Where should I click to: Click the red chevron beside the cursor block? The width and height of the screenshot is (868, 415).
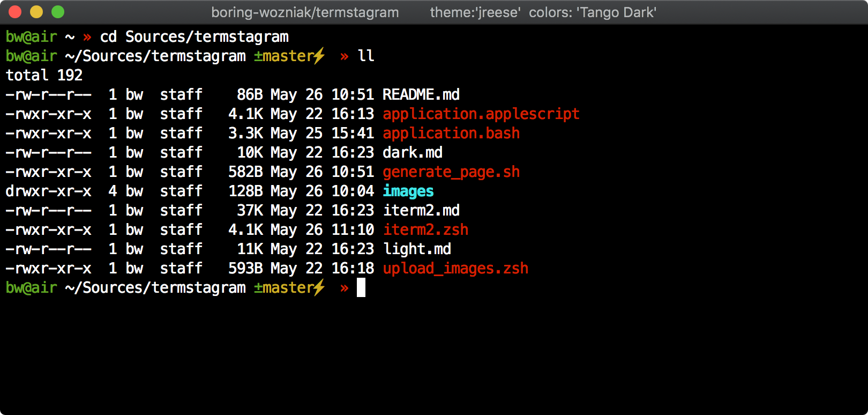click(344, 287)
